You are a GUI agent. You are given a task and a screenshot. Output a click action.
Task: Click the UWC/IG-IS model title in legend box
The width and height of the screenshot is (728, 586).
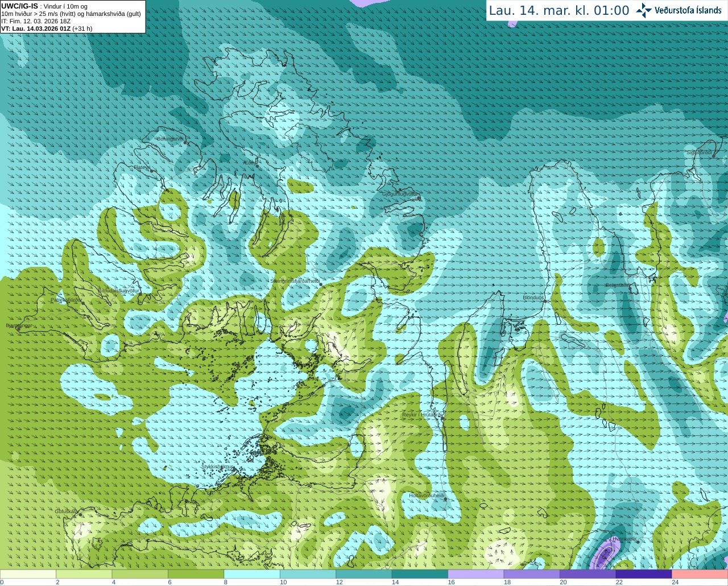coord(19,6)
